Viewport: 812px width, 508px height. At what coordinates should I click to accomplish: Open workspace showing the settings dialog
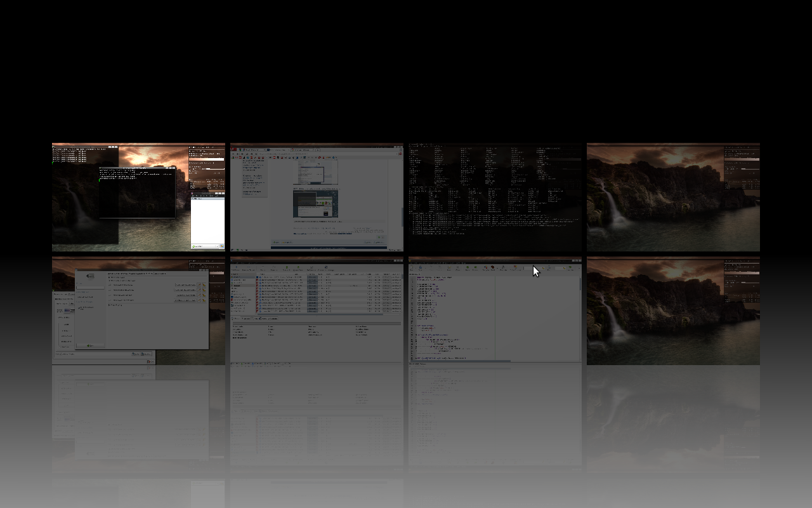coord(138,311)
